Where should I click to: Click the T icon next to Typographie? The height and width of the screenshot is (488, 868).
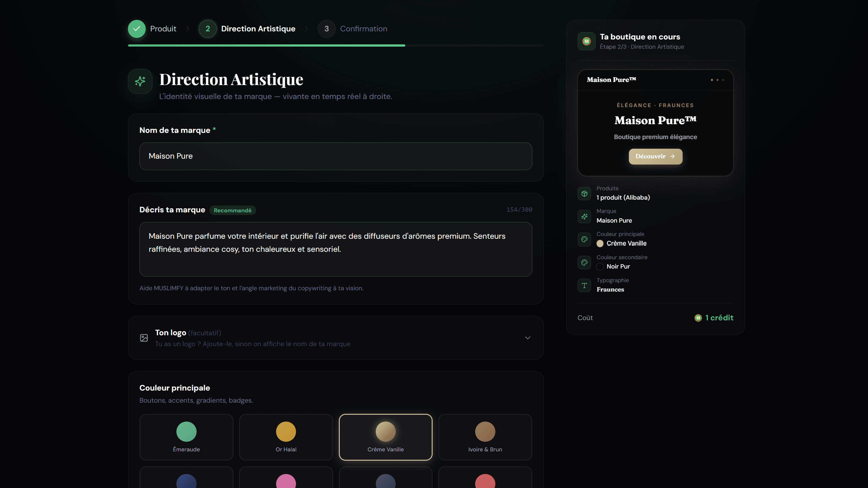pyautogui.click(x=584, y=286)
